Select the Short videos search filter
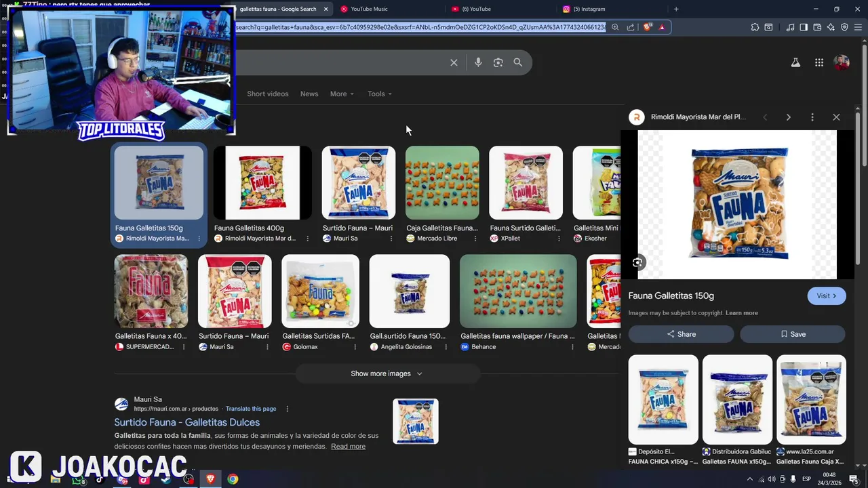The width and height of the screenshot is (868, 488). (x=268, y=94)
